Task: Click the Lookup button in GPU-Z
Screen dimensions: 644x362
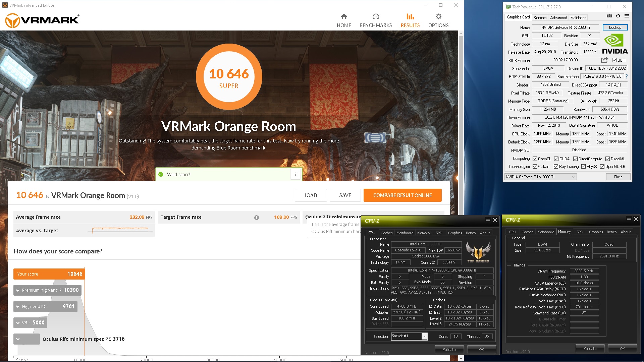Action: pos(615,27)
